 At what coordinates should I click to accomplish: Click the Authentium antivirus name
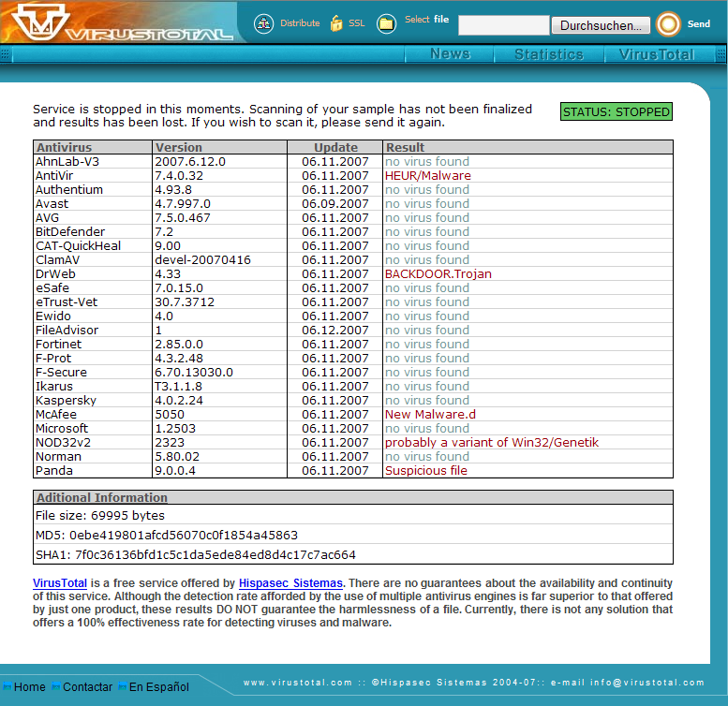[x=69, y=189]
